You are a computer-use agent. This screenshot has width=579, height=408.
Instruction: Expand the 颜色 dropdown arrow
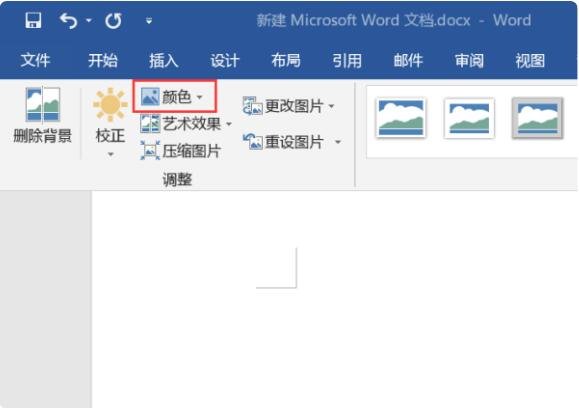click(x=199, y=97)
